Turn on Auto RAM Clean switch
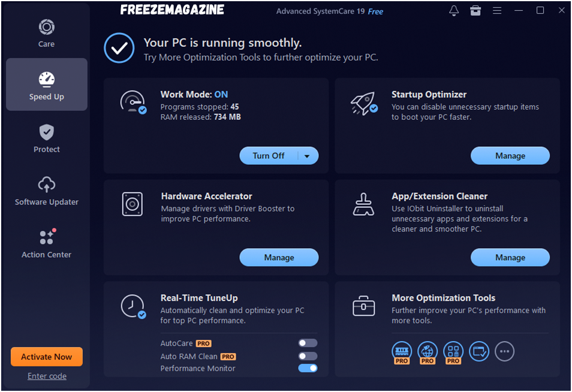Screen dimensions: 572x392 point(308,356)
